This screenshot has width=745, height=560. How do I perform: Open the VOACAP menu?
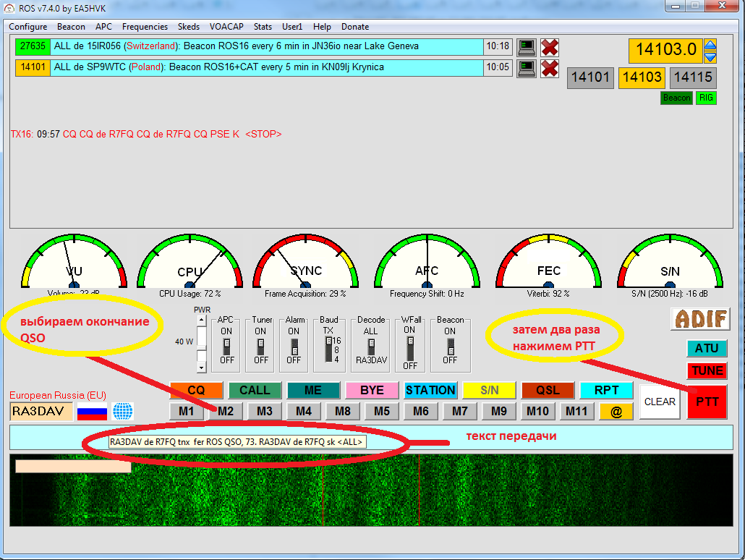[x=226, y=27]
